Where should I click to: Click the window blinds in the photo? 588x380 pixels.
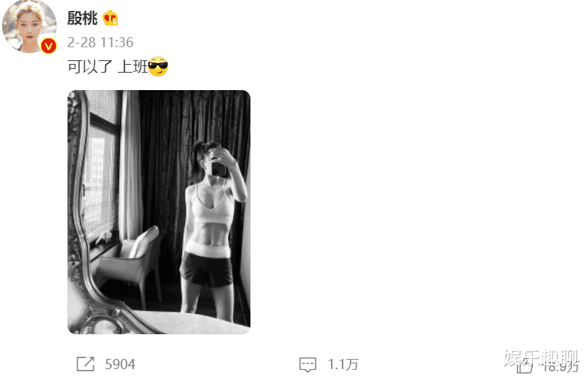(99, 165)
